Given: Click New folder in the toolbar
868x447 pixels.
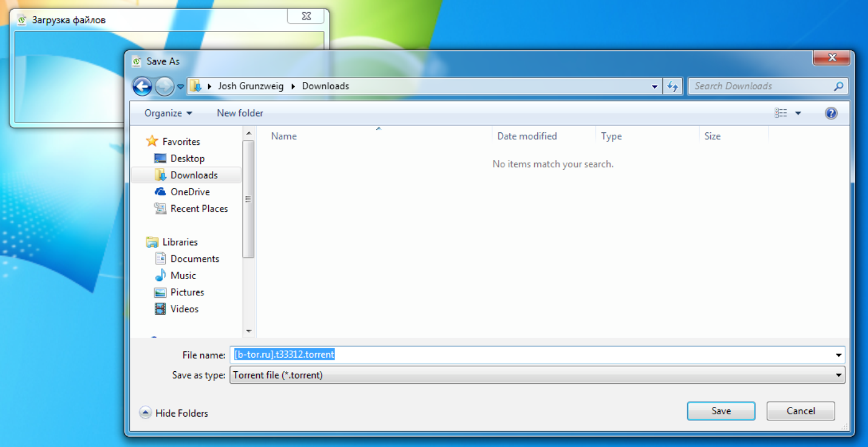Looking at the screenshot, I should coord(240,113).
